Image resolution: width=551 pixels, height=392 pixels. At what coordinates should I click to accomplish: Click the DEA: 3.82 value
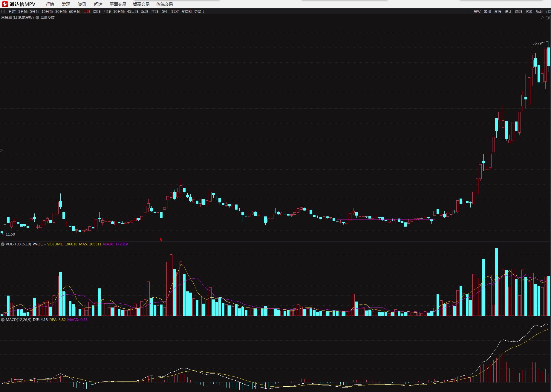[x=57, y=320]
